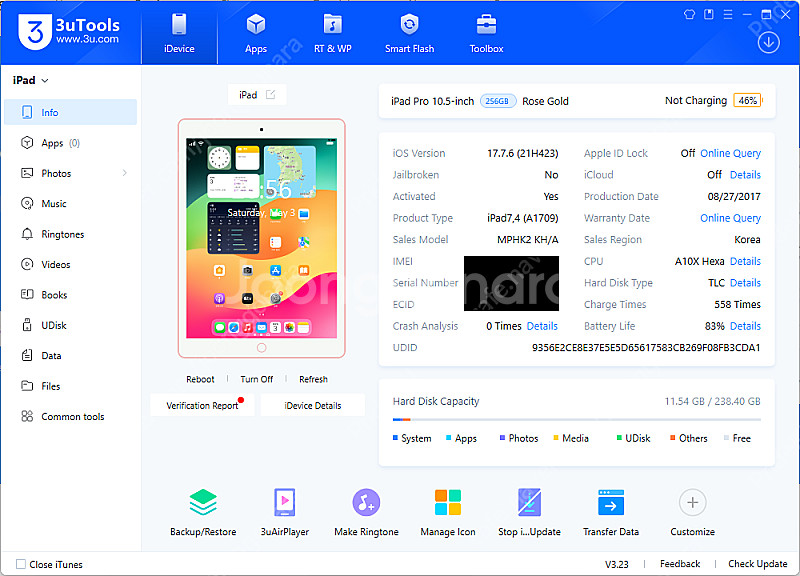The height and width of the screenshot is (576, 800).
Task: Open CPU Details link
Action: coord(745,261)
